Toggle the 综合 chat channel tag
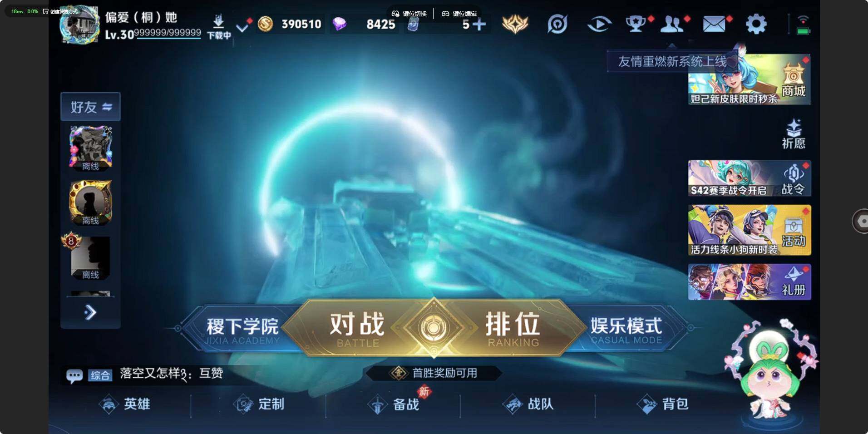868x434 pixels. click(x=100, y=375)
